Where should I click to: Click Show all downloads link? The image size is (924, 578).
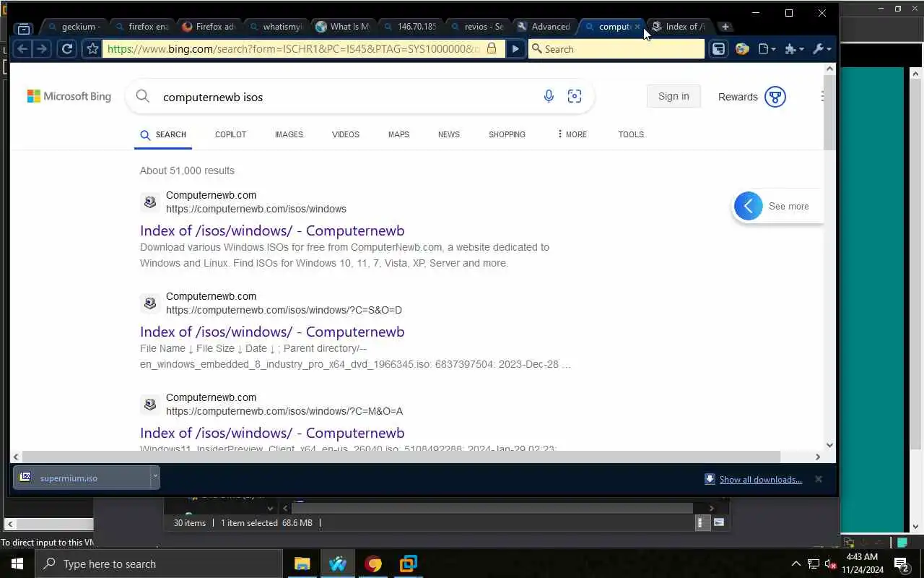760,479
